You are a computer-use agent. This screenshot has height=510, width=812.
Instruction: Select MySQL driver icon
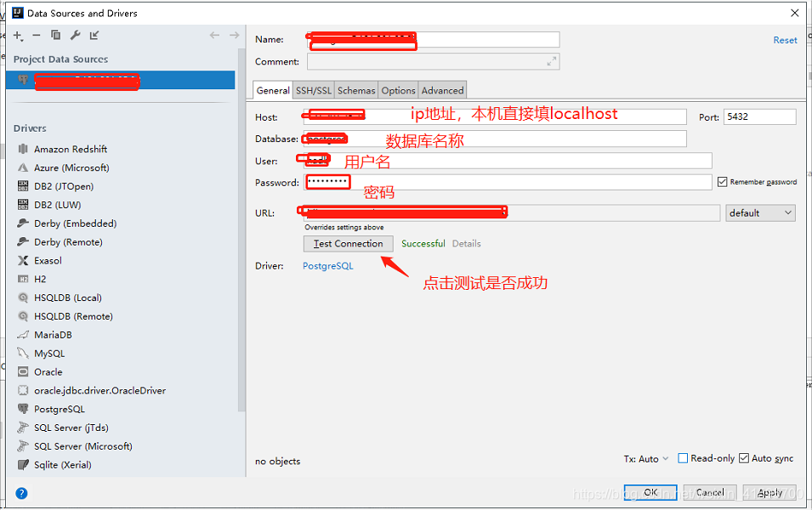click(x=23, y=354)
